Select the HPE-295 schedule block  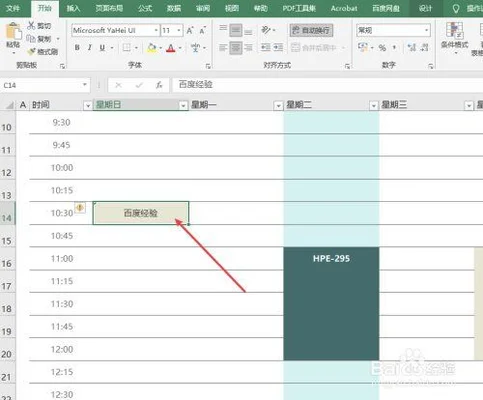(x=331, y=304)
